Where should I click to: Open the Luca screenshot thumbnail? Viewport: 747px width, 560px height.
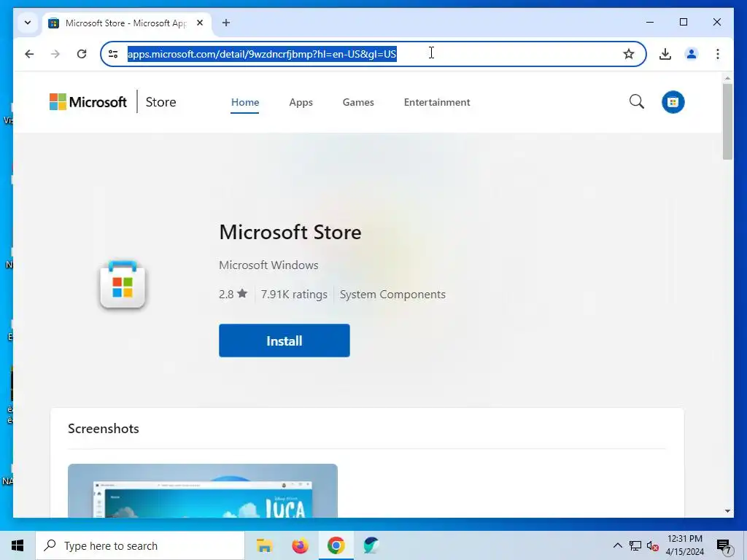203,491
